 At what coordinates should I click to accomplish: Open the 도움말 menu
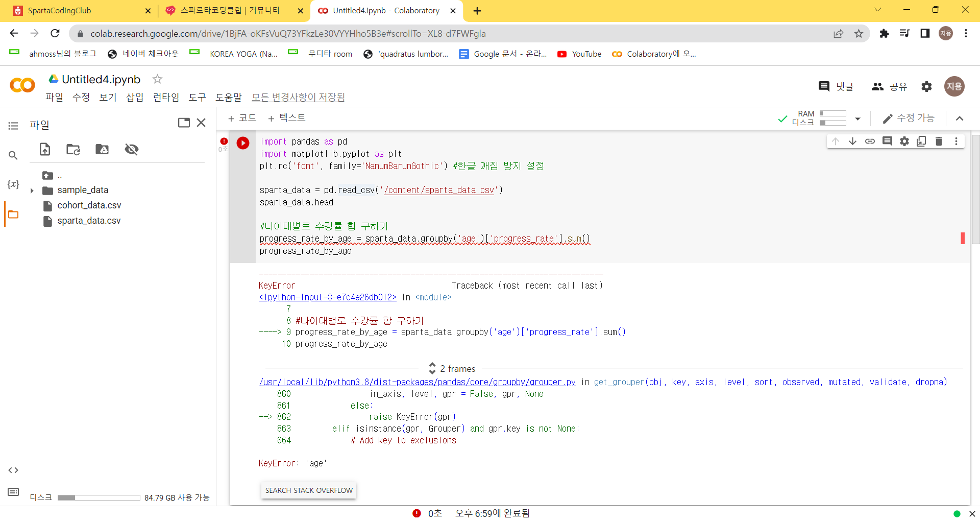pos(228,97)
